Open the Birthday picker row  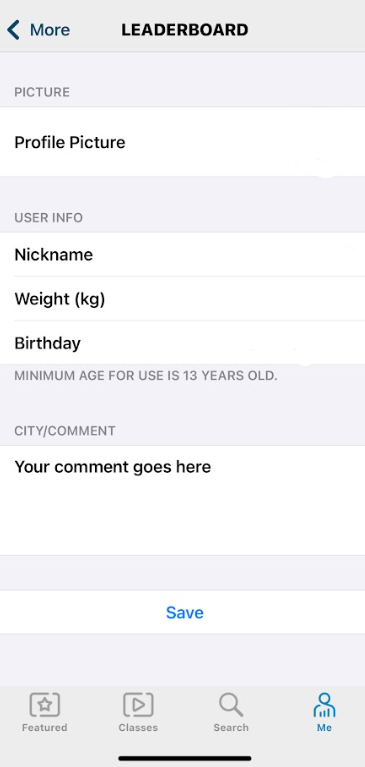click(182, 342)
